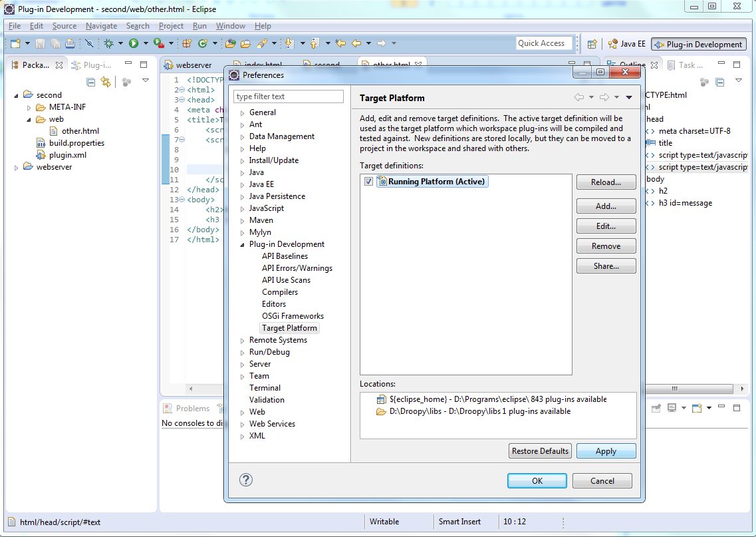
Task: Switch to the Java EE perspective
Action: (626, 44)
